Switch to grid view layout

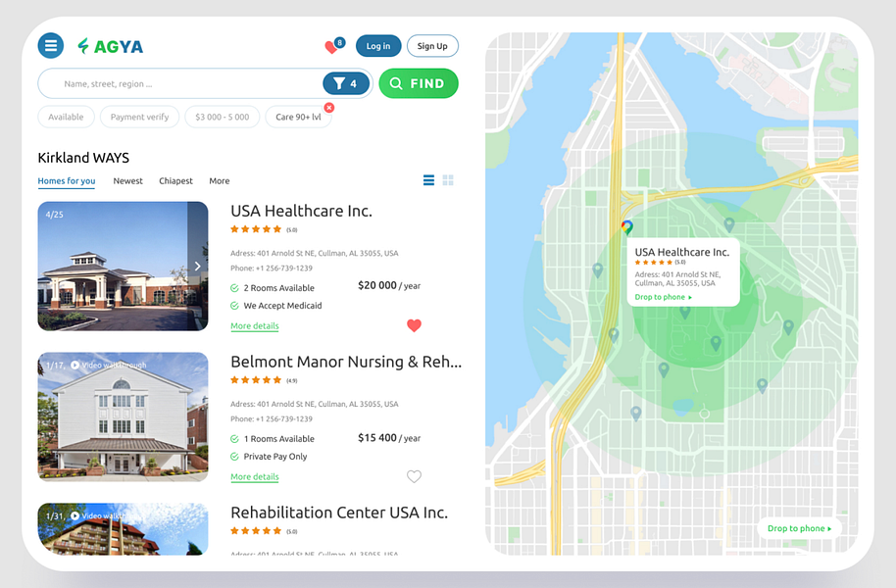(448, 180)
